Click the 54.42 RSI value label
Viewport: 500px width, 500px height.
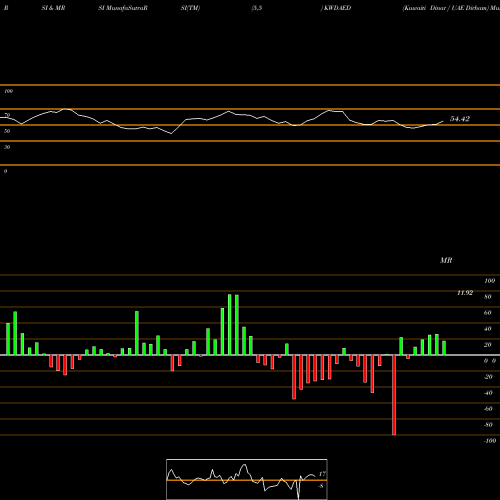(x=460, y=119)
